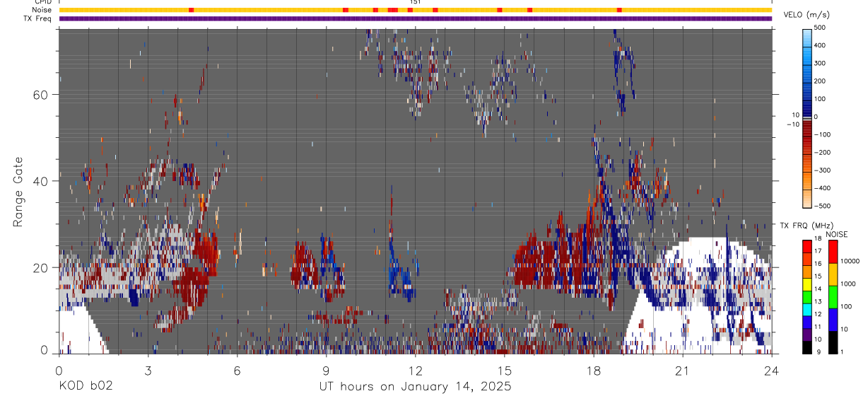The height and width of the screenshot is (401, 868).
Task: Click the 1000 label on the NOISE scale
Action: click(848, 284)
